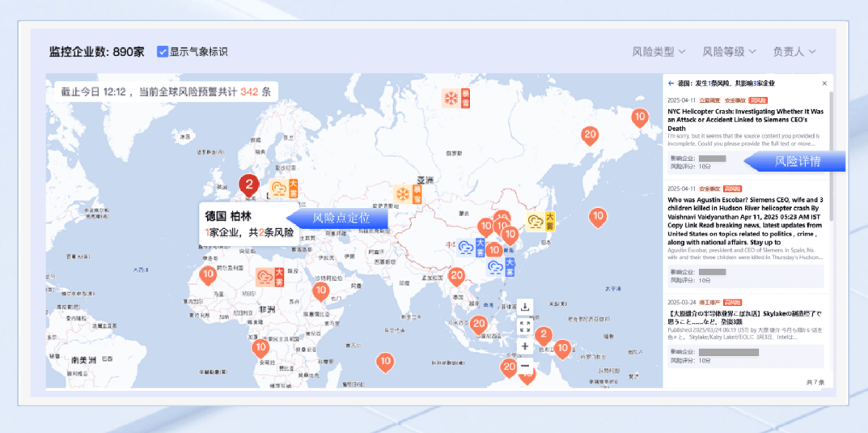Click the 10 pin in southwest Africa
The height and width of the screenshot is (433, 868).
pyautogui.click(x=260, y=349)
